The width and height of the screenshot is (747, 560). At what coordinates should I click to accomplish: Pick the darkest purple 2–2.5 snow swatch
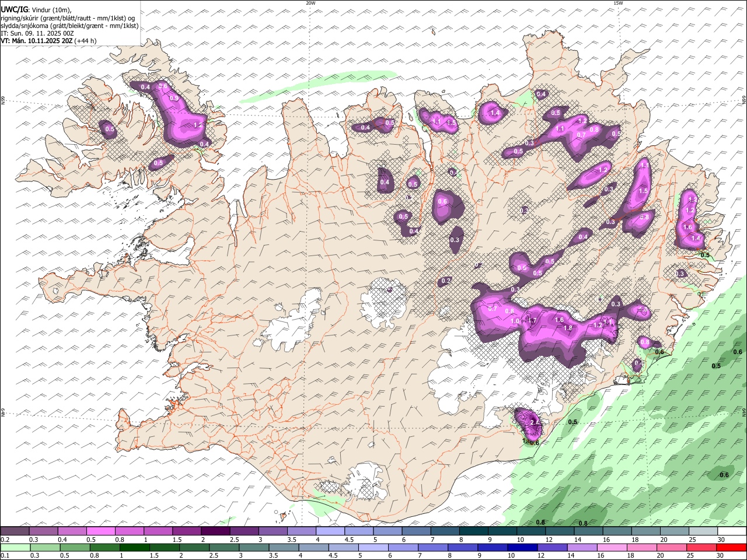click(215, 531)
